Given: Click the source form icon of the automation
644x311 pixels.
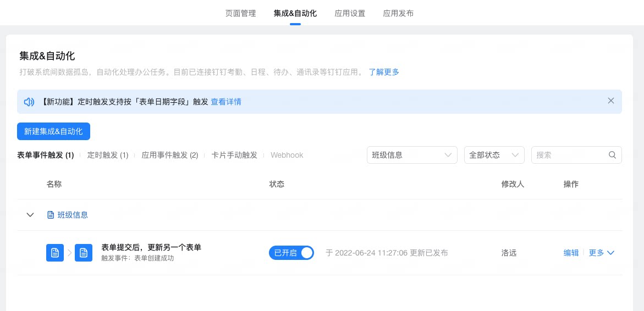Looking at the screenshot, I should (55, 253).
